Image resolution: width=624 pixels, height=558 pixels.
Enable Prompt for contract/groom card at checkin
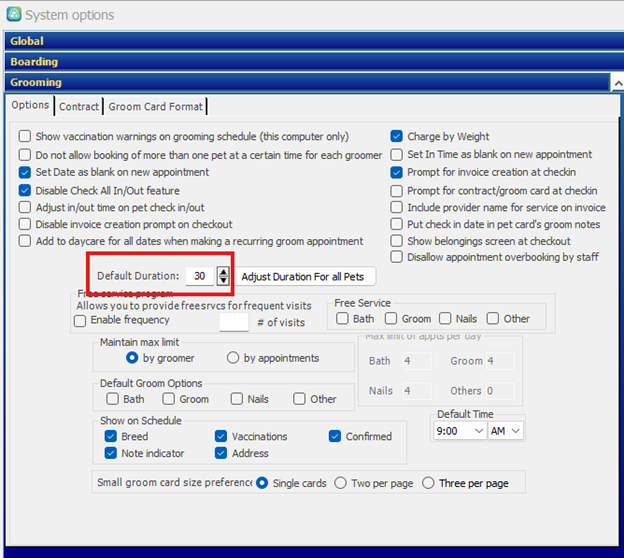396,191
